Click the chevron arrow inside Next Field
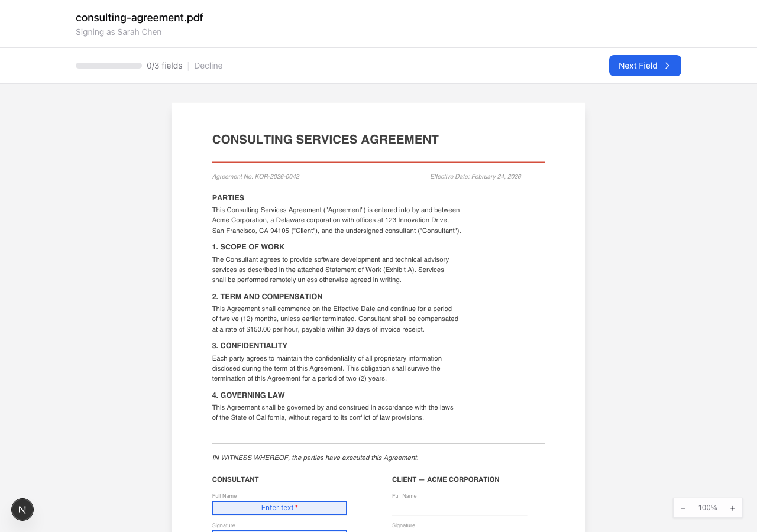 point(667,66)
